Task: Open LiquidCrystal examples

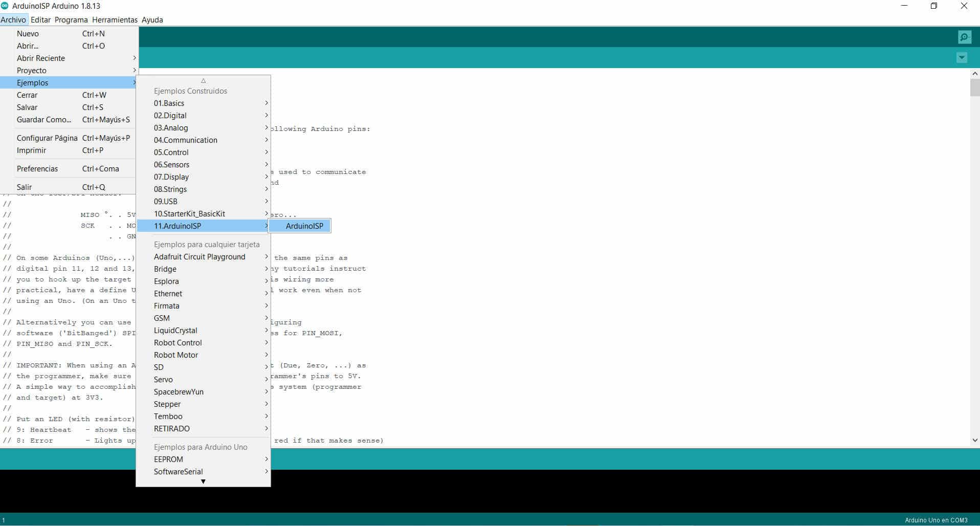Action: coord(203,331)
